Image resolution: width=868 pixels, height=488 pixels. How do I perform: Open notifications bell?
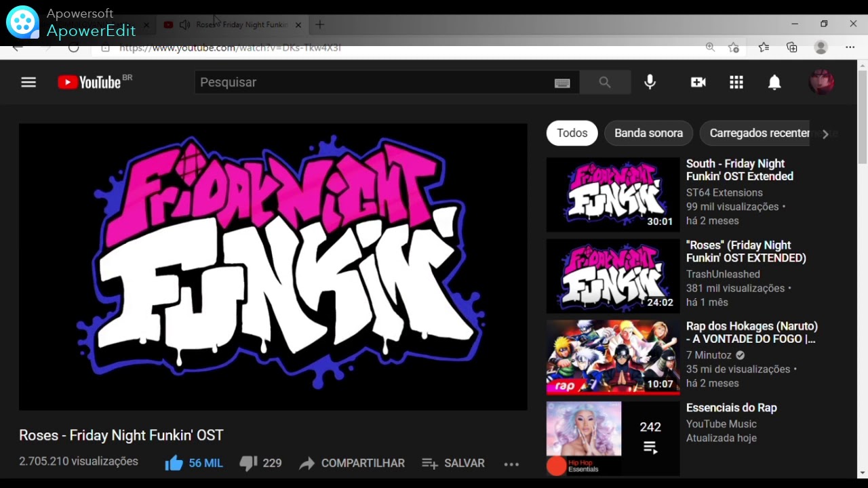click(774, 82)
